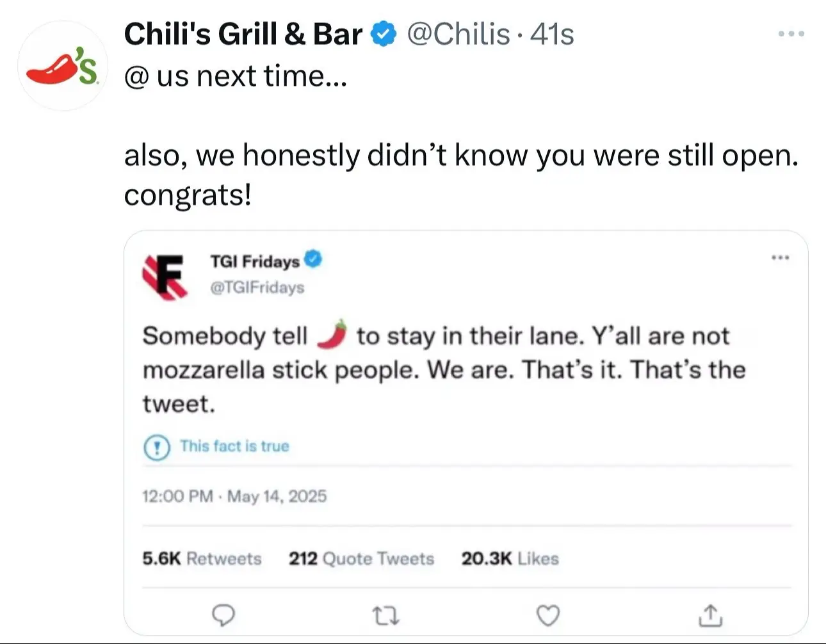This screenshot has width=826, height=644.
Task: Open the quoted TGI Fridays tweet options
Action: (780, 258)
